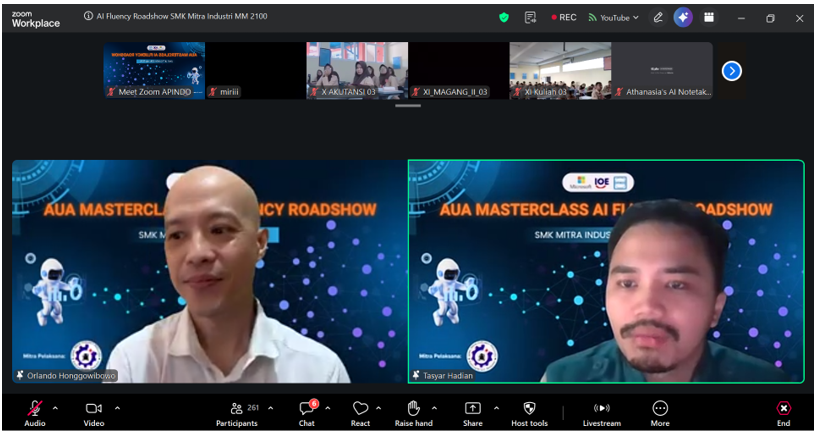Click the annotate pencil icon
This screenshot has width=816, height=433.
click(x=658, y=18)
